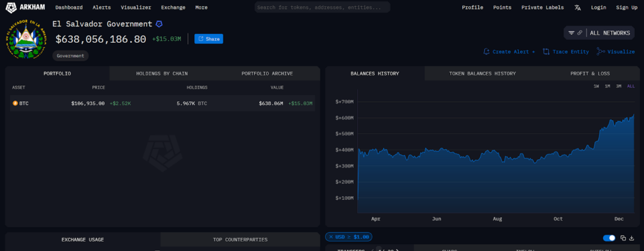Open Private Labels
The width and height of the screenshot is (644, 251).
[x=543, y=8]
